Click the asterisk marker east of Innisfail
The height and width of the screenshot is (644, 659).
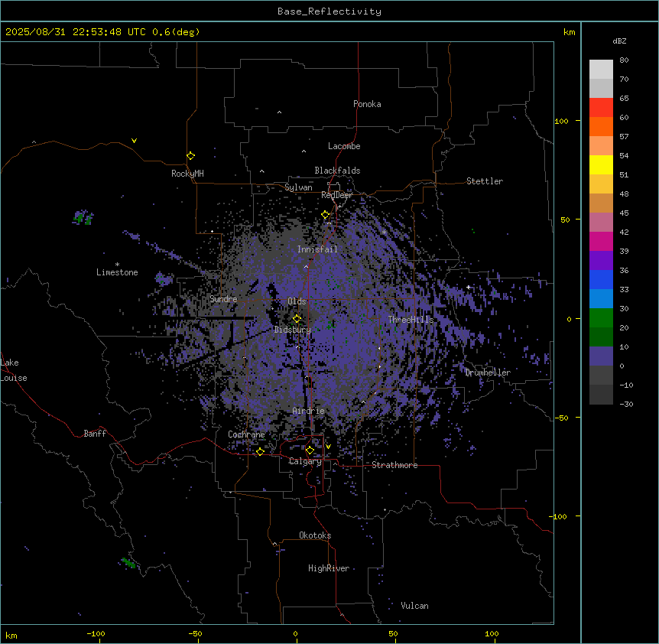384,232
